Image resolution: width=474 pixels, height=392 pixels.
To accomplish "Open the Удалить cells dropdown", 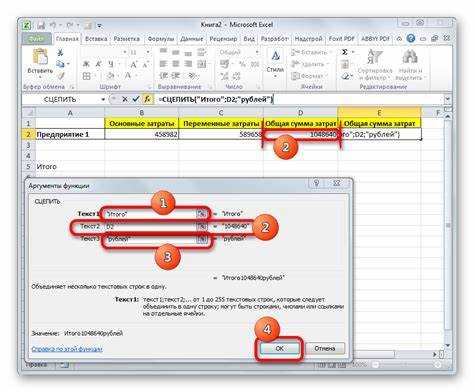I will click(310, 64).
